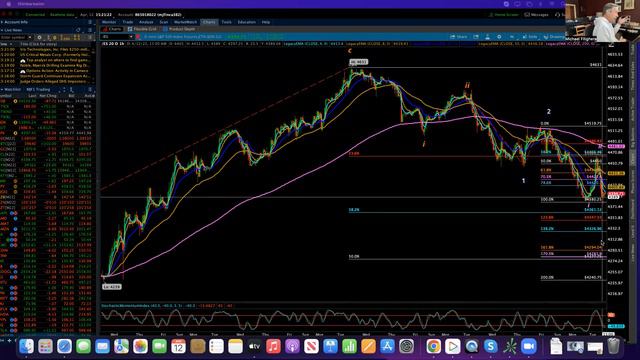Open the Monitor tab

pyautogui.click(x=109, y=22)
